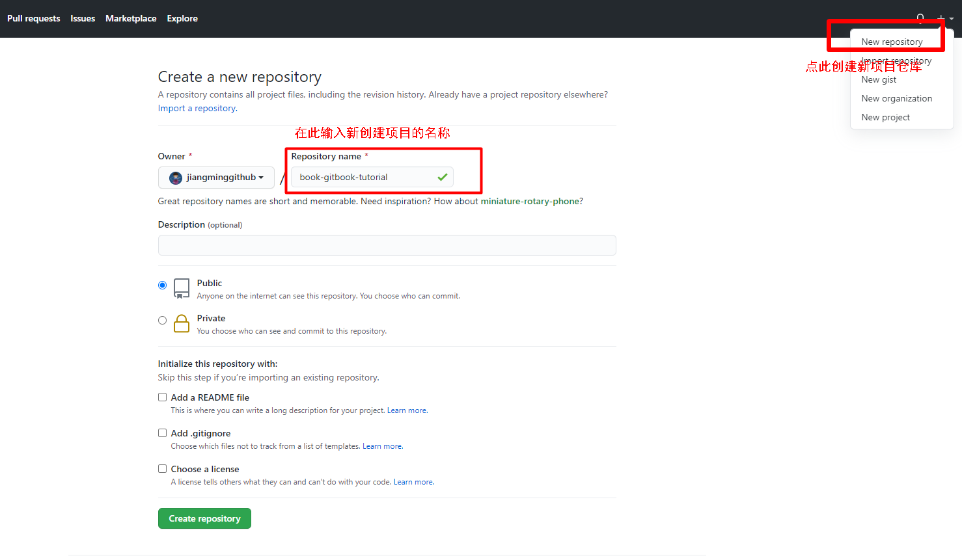Select New project menu entry
This screenshot has height=560, width=962.
point(885,117)
